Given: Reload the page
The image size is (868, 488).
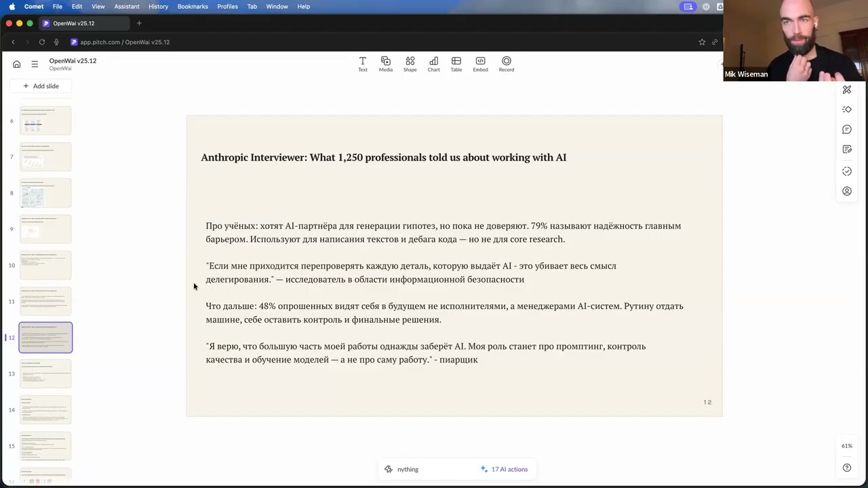Looking at the screenshot, I should (42, 42).
